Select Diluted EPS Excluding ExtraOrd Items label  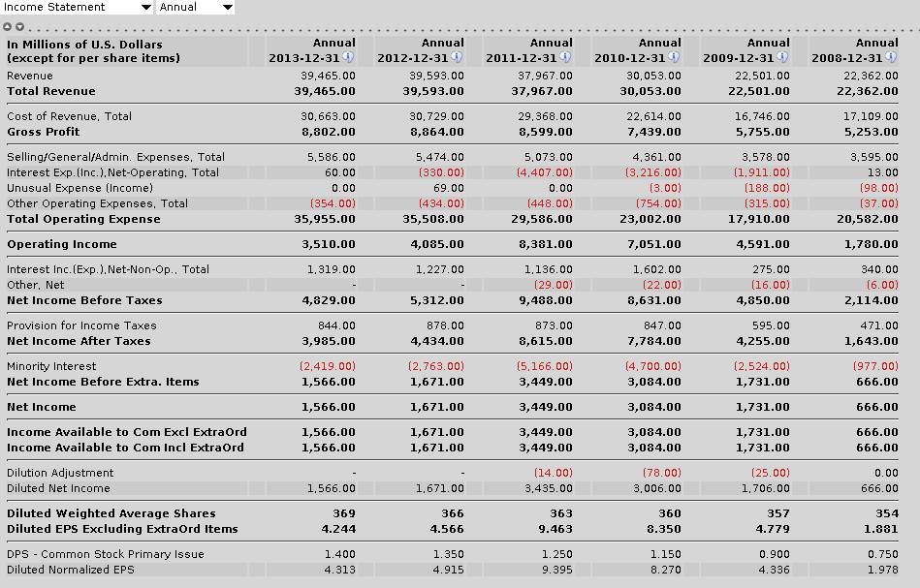click(x=122, y=529)
